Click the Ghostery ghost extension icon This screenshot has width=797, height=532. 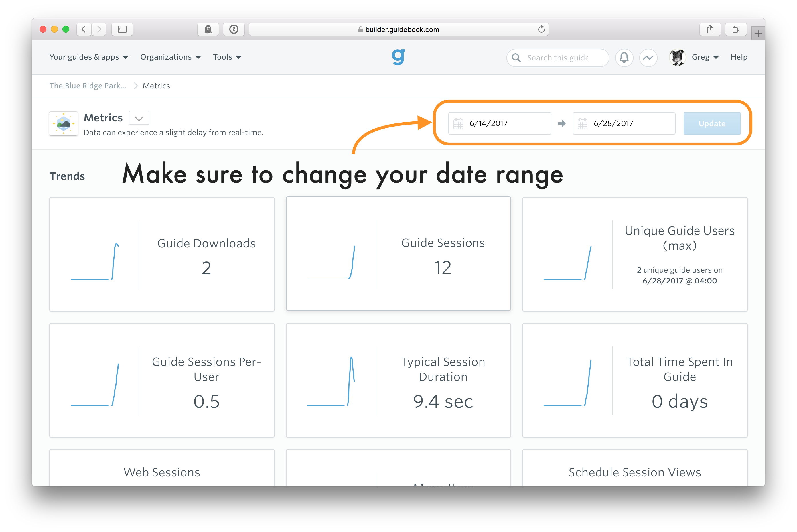(208, 29)
